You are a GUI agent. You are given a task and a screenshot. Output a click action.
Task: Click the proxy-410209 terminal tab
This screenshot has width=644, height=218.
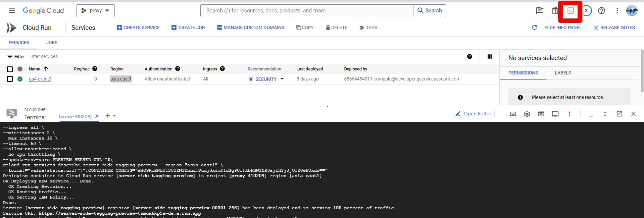tap(75, 116)
